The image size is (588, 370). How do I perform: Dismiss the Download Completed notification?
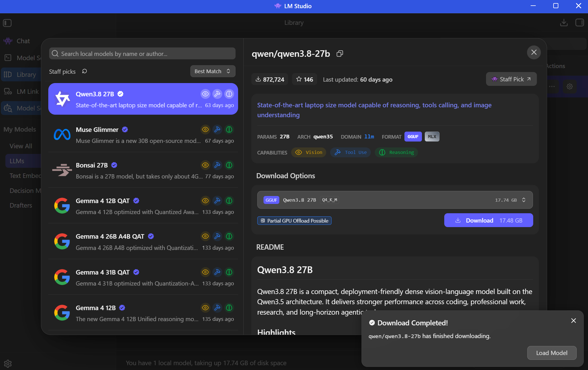coord(573,321)
